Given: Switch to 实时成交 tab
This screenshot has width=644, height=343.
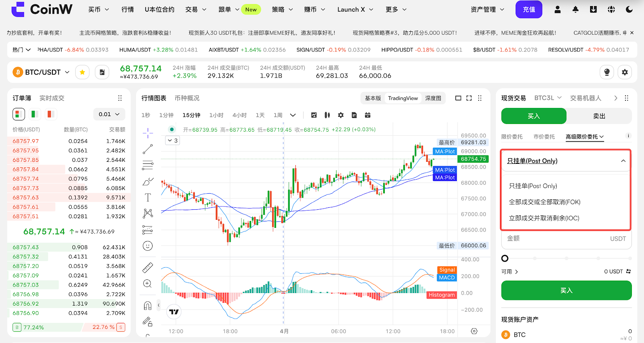Looking at the screenshot, I should point(52,98).
